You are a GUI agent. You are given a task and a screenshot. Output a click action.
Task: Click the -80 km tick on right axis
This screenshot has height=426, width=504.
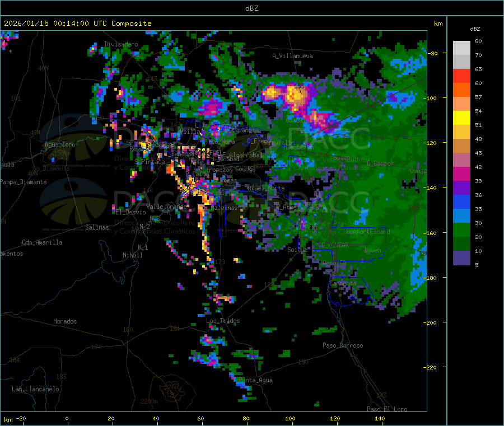point(432,53)
